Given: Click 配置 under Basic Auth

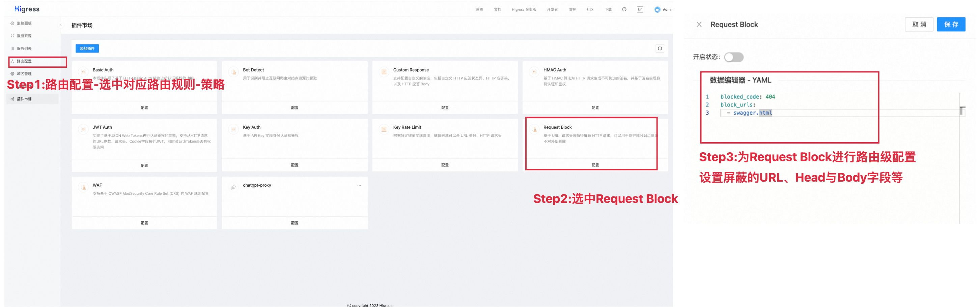Looking at the screenshot, I should coord(145,107).
